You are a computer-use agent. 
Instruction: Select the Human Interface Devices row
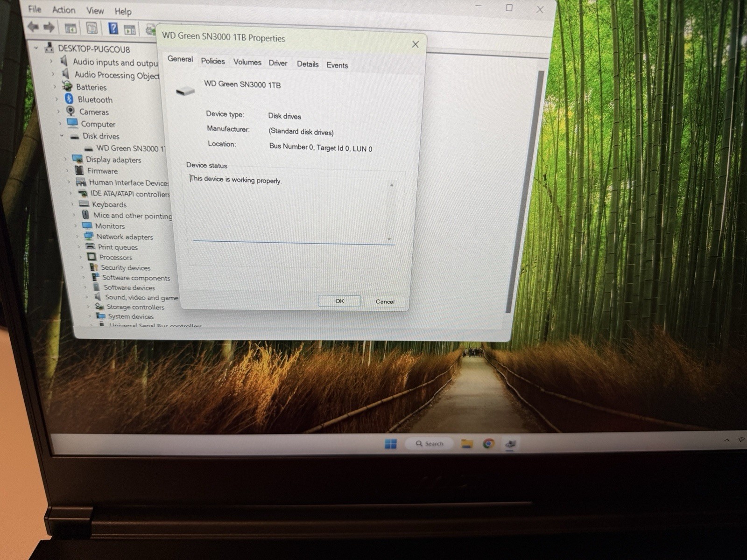click(122, 182)
